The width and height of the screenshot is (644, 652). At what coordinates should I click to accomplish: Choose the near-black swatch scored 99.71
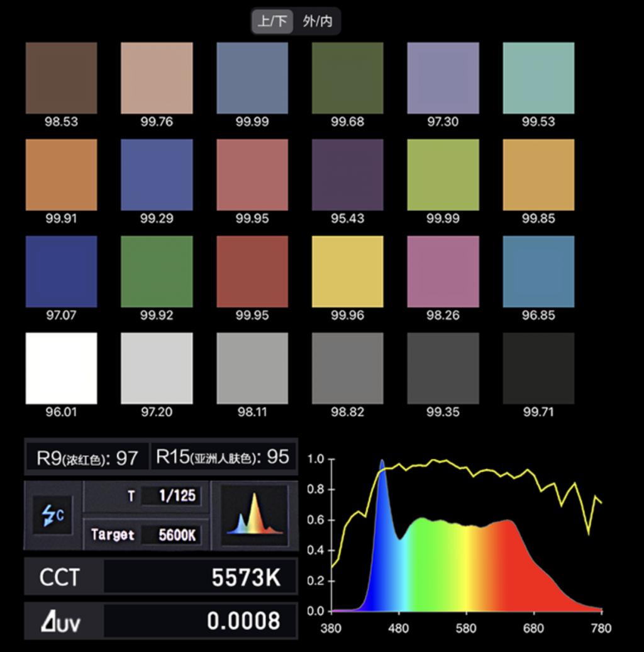538,368
